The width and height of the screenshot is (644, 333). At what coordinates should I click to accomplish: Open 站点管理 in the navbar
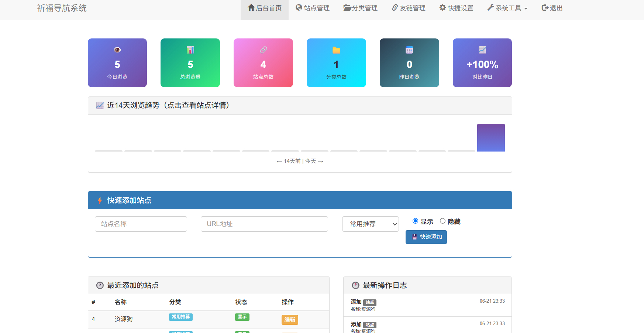pyautogui.click(x=313, y=8)
